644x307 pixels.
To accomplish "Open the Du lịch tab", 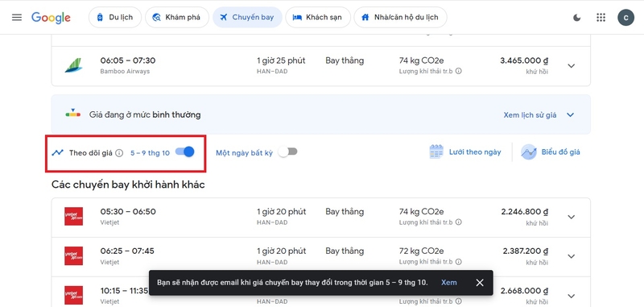I will pyautogui.click(x=115, y=17).
